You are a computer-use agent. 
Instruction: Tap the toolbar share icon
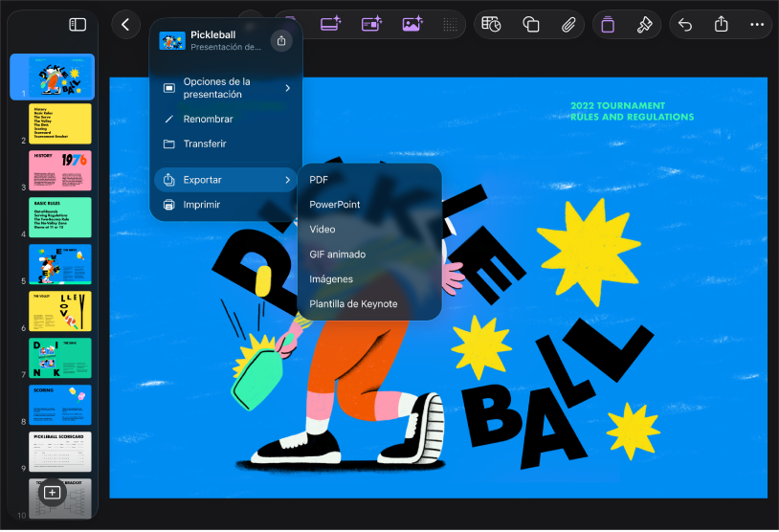tap(722, 24)
